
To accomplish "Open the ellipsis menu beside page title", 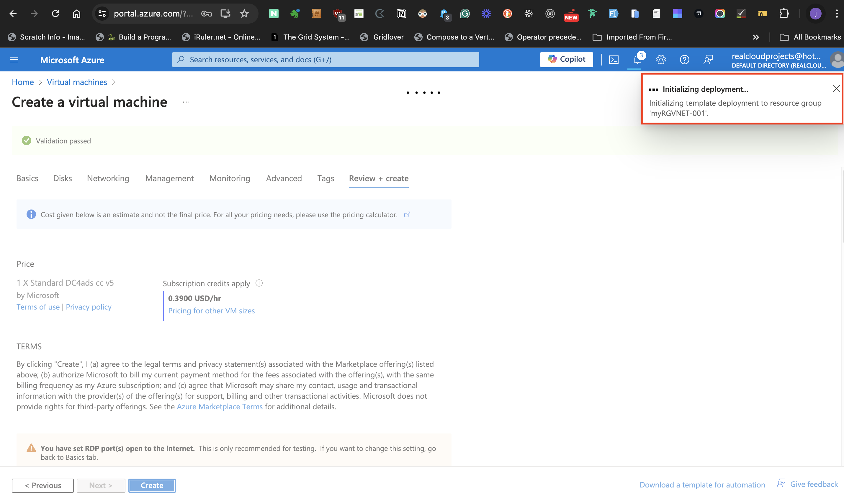I will pos(186,102).
